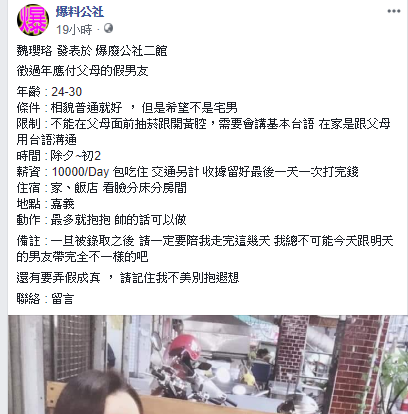Open the three-dot post options menu
The height and width of the screenshot is (414, 408).
click(x=394, y=11)
